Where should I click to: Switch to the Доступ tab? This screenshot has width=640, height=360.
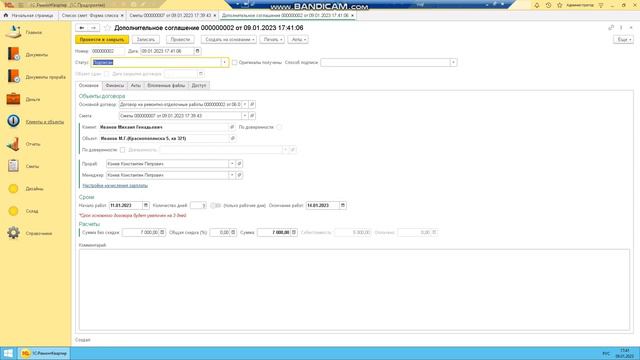[x=199, y=85]
